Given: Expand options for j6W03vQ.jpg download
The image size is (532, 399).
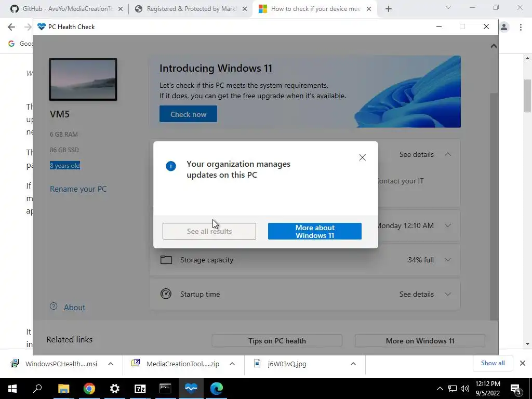Looking at the screenshot, I should tap(353, 364).
